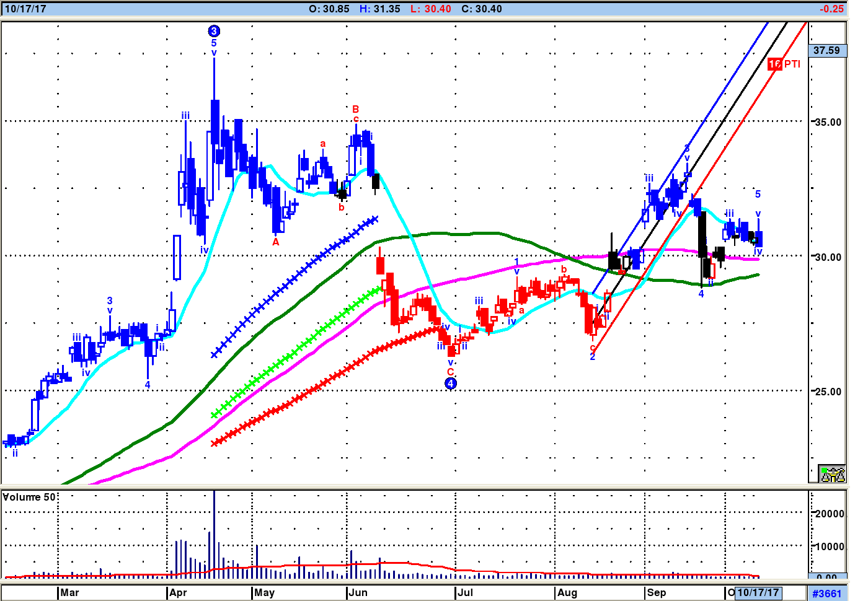
Task: Select the 10/17/17 date box on time axis
Action: click(x=758, y=593)
